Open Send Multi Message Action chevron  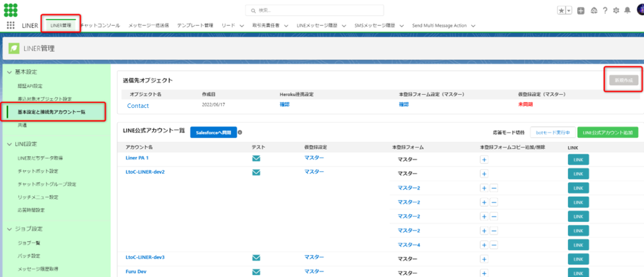pyautogui.click(x=473, y=25)
